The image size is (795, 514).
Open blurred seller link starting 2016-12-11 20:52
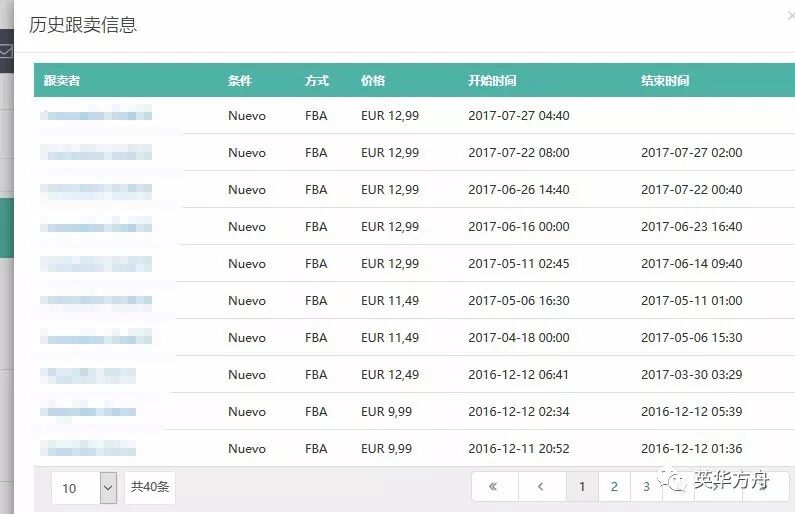(x=88, y=449)
